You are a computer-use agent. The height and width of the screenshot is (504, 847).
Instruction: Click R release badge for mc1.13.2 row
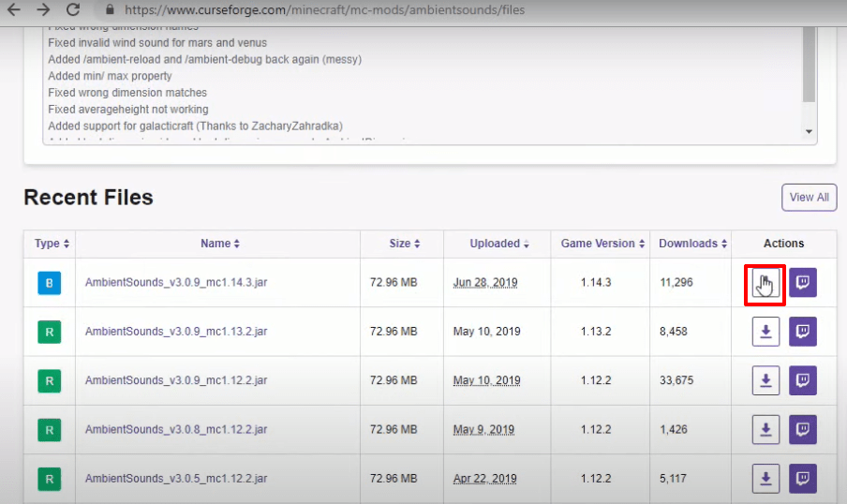click(49, 333)
